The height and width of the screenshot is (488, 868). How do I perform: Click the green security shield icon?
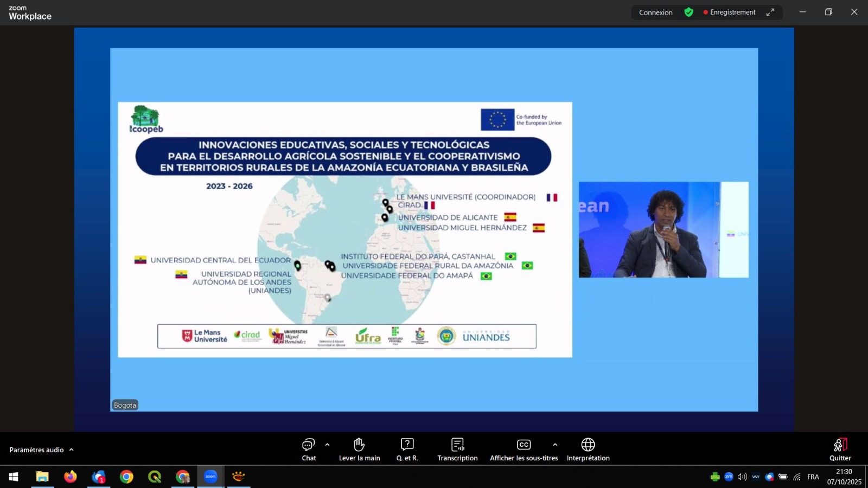(688, 12)
